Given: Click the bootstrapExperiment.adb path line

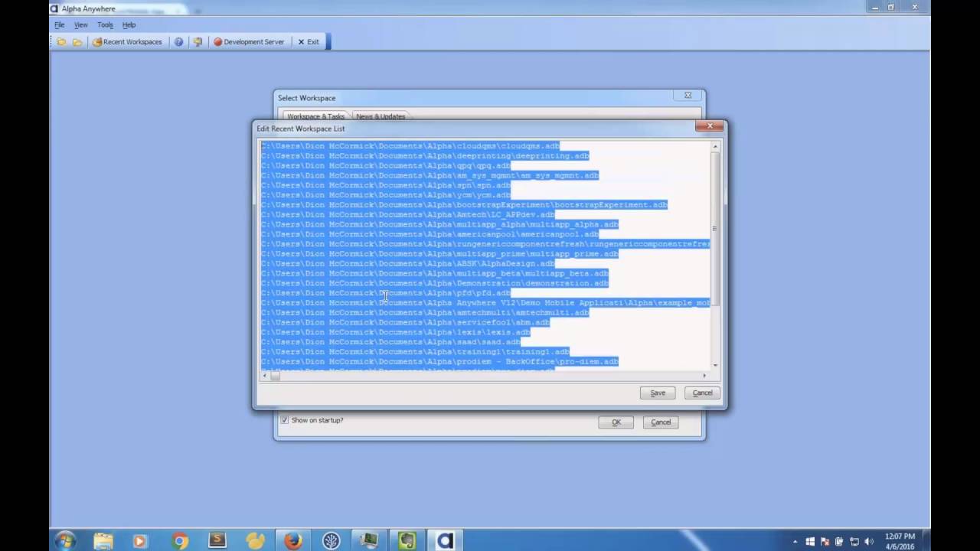Looking at the screenshot, I should point(465,205).
